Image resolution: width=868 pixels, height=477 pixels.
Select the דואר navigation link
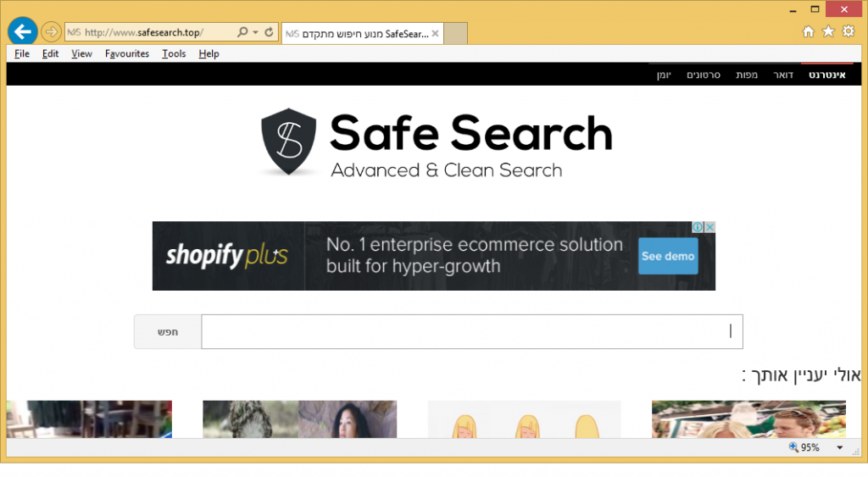[782, 75]
